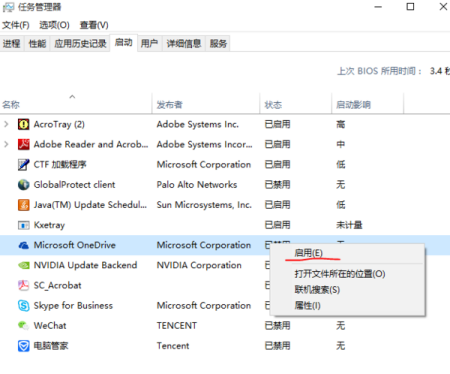The image size is (450, 374).
Task: Minimize the Task Manager window
Action: tap(378, 7)
